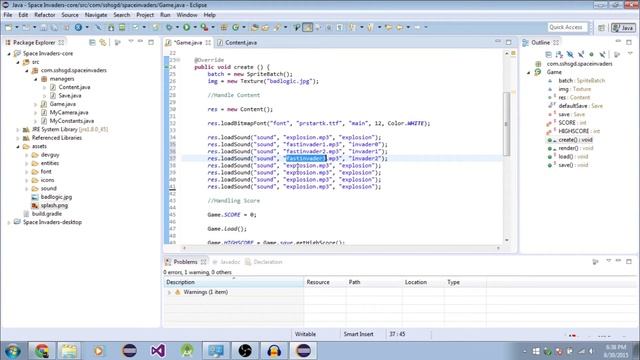Collapse the src folder node
This screenshot has height=360, width=640.
point(18,62)
